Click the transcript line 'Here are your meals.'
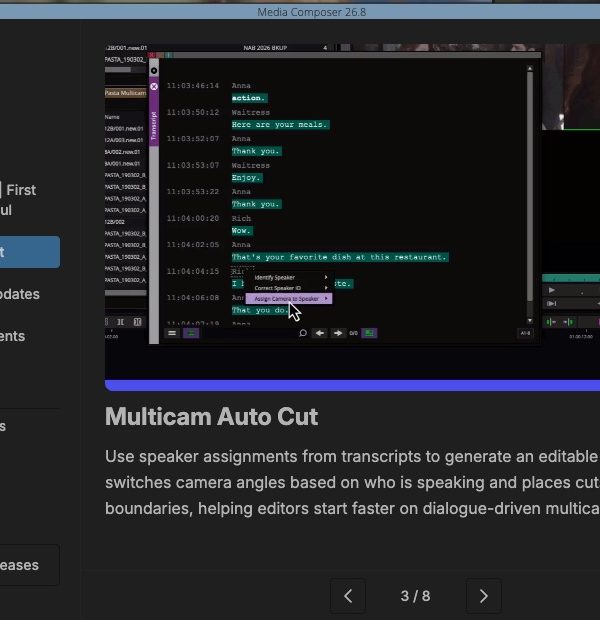This screenshot has height=620, width=600. click(x=280, y=125)
